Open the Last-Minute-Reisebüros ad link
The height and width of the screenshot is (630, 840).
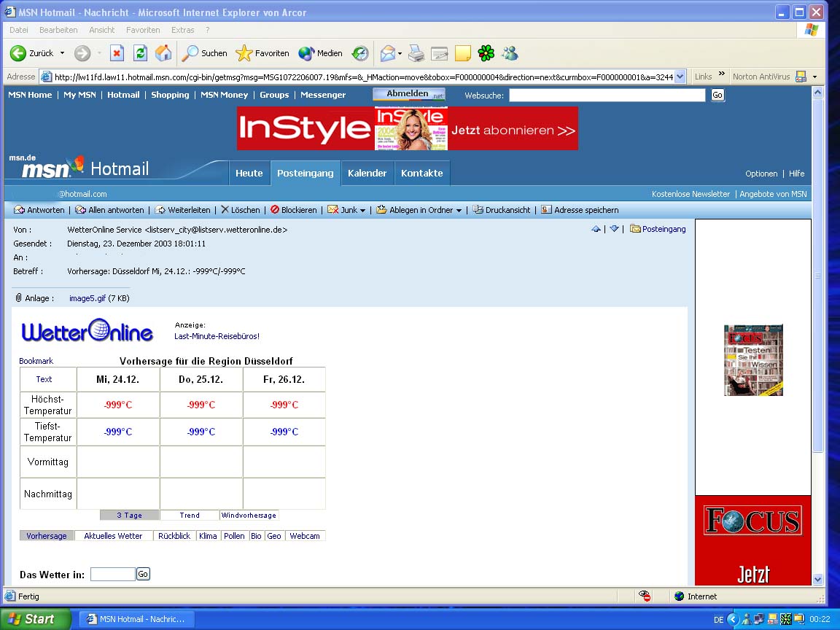point(217,336)
